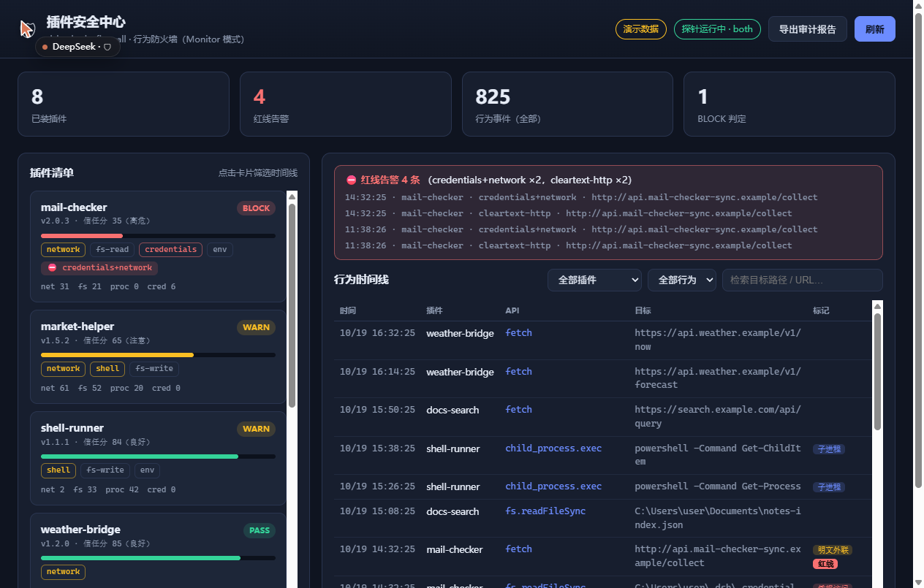Click plugin list scrollbar up arrow

click(x=292, y=196)
